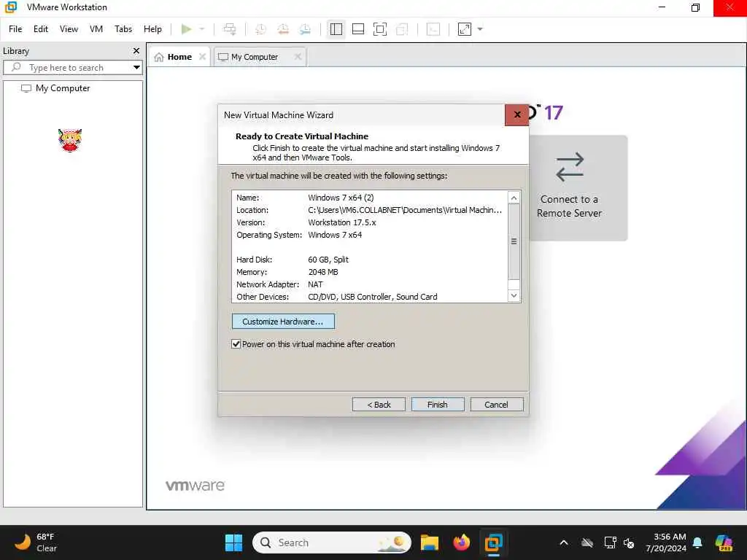Click the 'Windows 7 x64 (2)' name value
747x560 pixels.
click(x=341, y=198)
